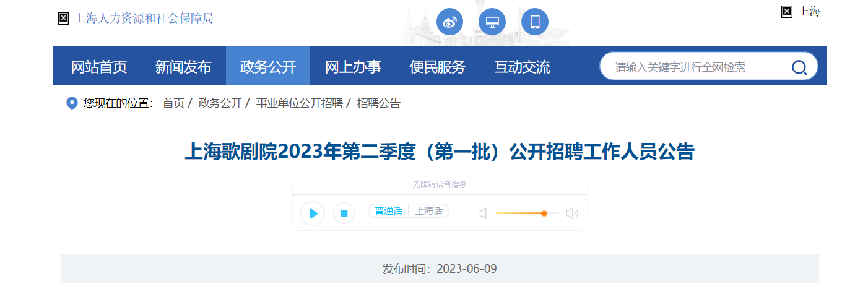Viewport: 868px width, 292px height.
Task: Click the location pin icon in the breadcrumb
Action: pyautogui.click(x=72, y=103)
